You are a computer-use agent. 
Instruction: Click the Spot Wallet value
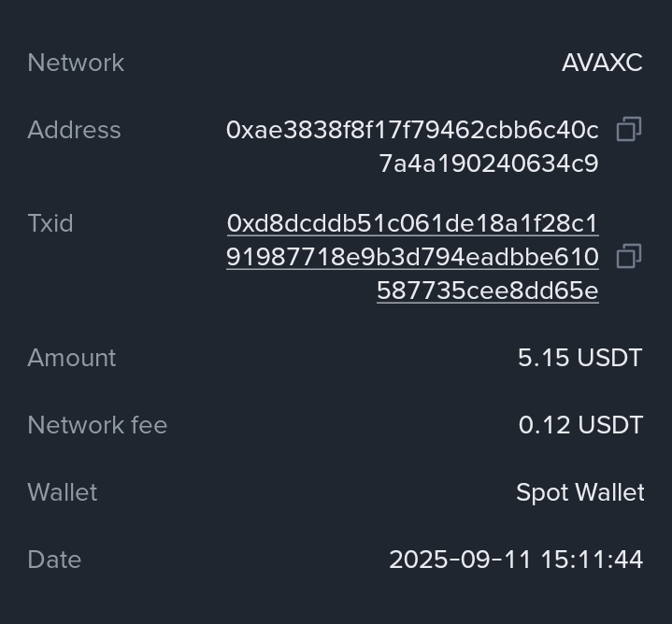(x=579, y=493)
